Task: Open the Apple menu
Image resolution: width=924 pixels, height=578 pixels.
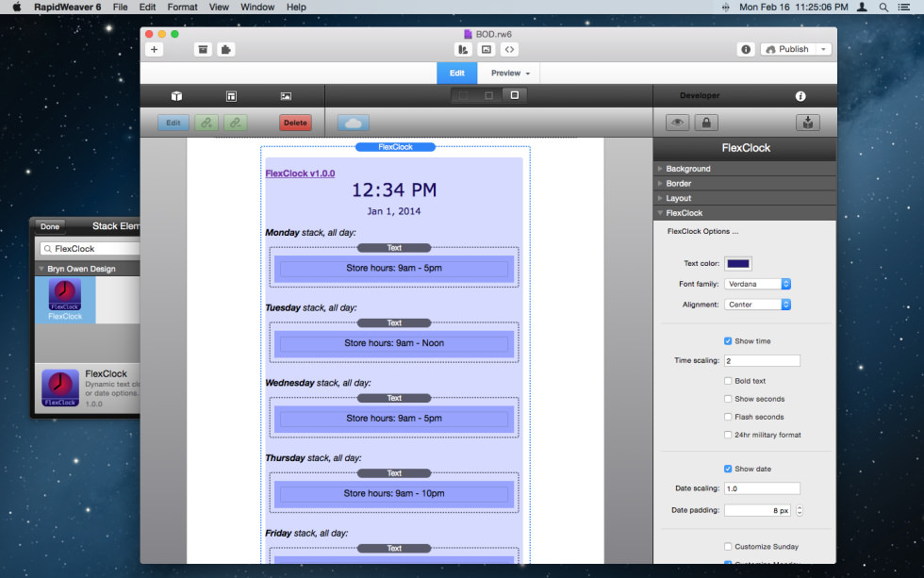Action: [x=17, y=7]
